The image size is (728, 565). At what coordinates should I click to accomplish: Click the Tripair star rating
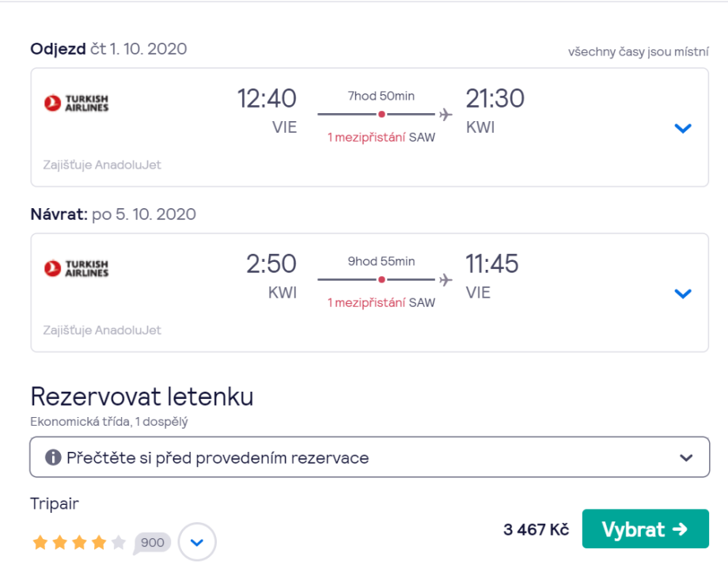click(79, 542)
